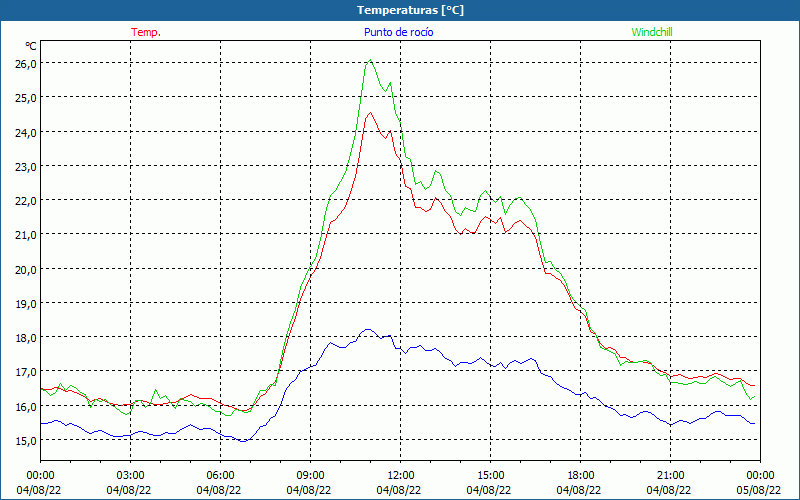Click the 18:00 time axis label
The width and height of the screenshot is (800, 500).
tap(581, 475)
